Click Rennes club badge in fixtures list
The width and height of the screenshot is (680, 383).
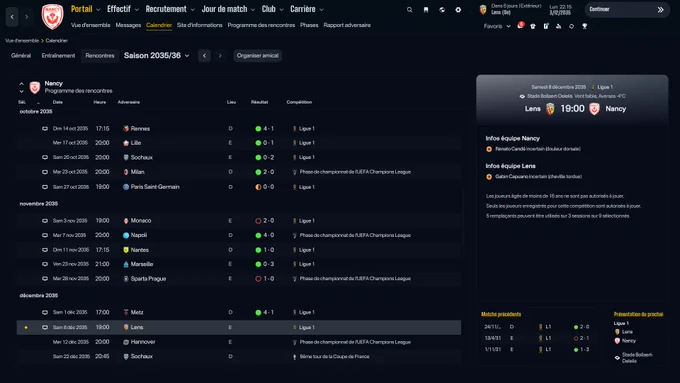126,128
